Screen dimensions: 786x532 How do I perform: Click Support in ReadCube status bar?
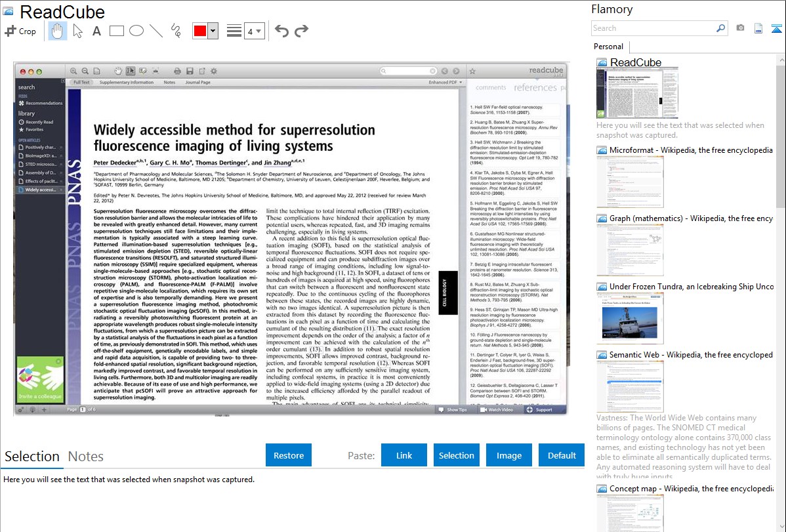539,409
